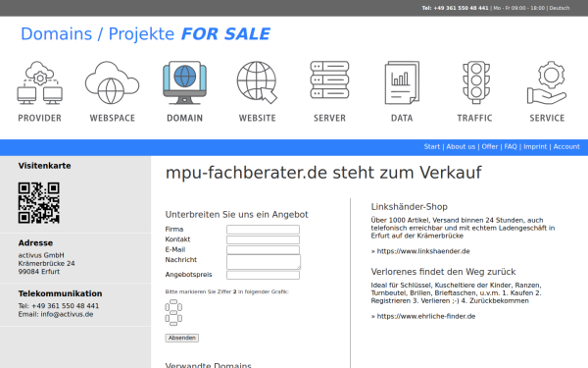Open the Service gear hand icon
The width and height of the screenshot is (588, 368).
(547, 82)
